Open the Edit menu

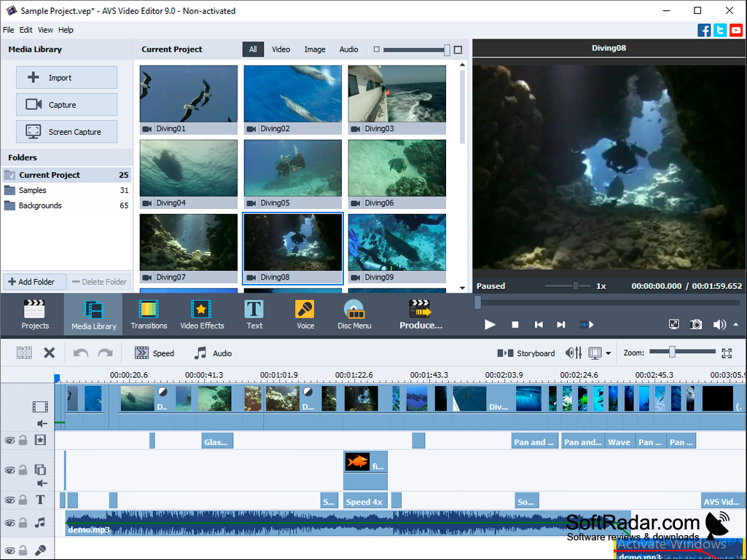click(26, 30)
